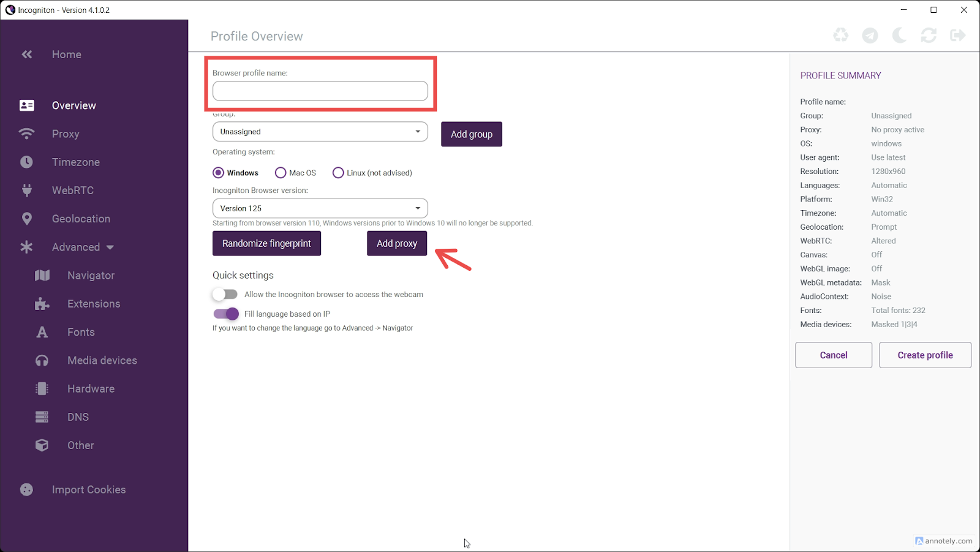Image resolution: width=980 pixels, height=552 pixels.
Task: Open the Timezone section
Action: pyautogui.click(x=76, y=162)
